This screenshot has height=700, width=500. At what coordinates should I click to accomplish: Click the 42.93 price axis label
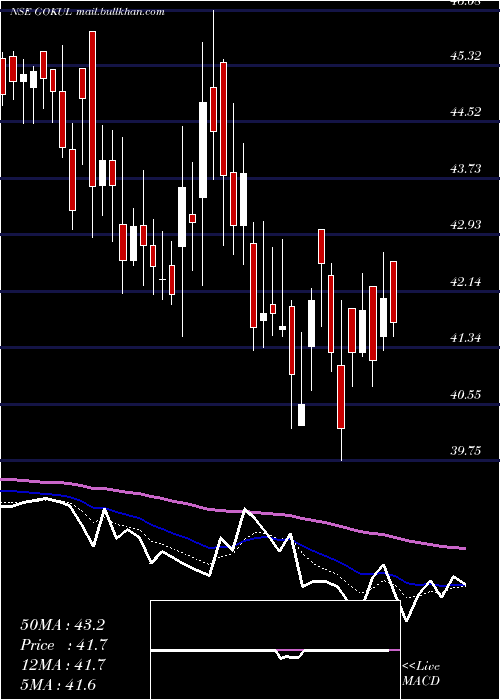tap(466, 225)
